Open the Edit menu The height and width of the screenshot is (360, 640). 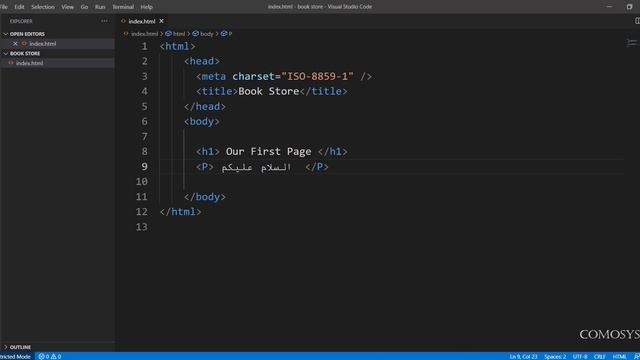pos(19,7)
